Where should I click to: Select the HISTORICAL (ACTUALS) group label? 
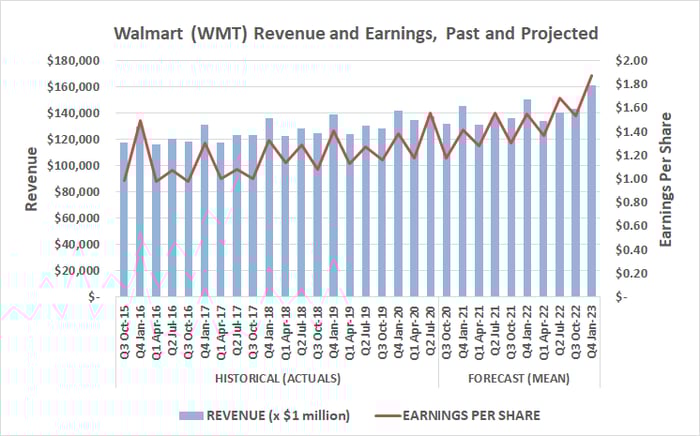coord(277,379)
